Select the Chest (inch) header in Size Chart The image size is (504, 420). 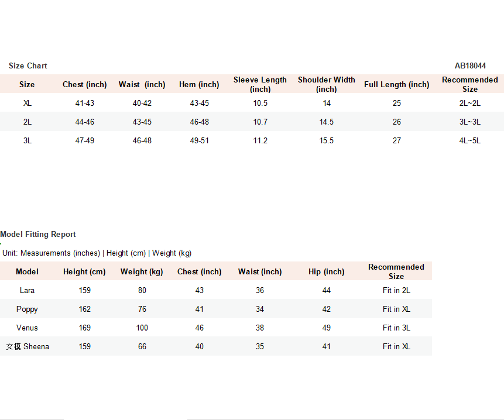pos(84,84)
